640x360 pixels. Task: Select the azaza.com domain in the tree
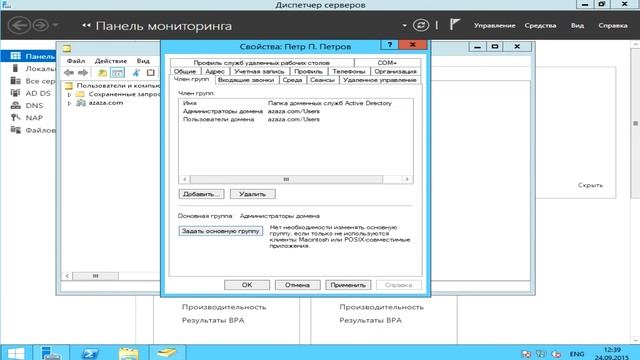click(106, 103)
